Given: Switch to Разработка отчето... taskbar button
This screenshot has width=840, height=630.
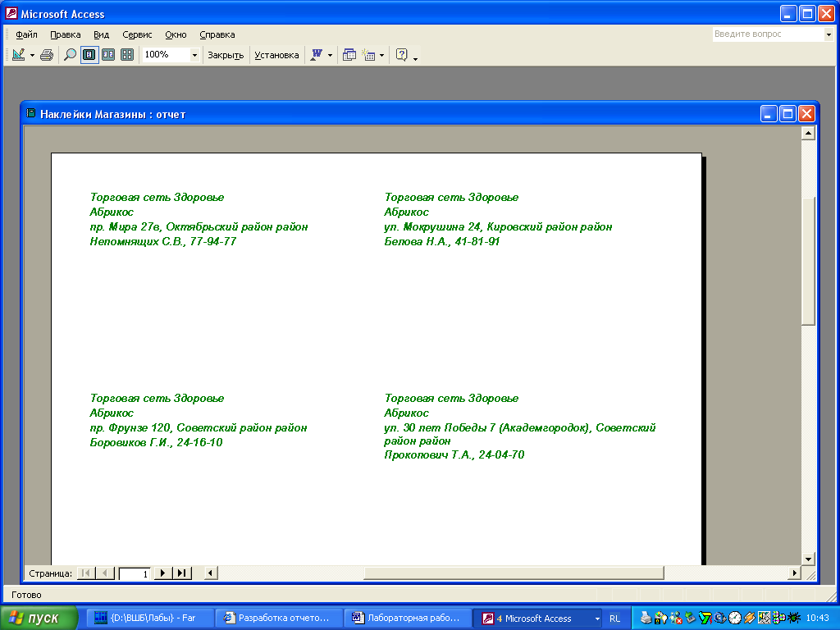Looking at the screenshot, I should tap(279, 619).
